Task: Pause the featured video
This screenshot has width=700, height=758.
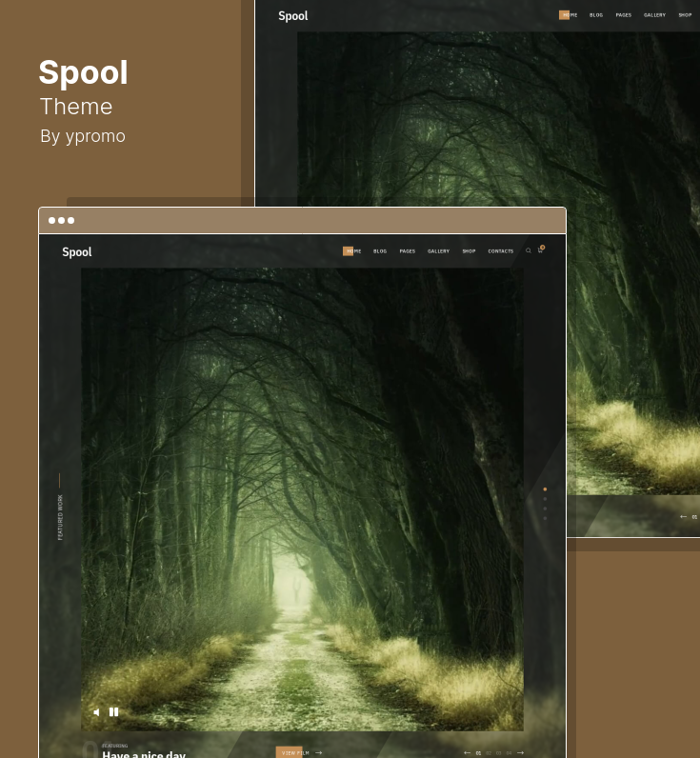Action: click(113, 711)
